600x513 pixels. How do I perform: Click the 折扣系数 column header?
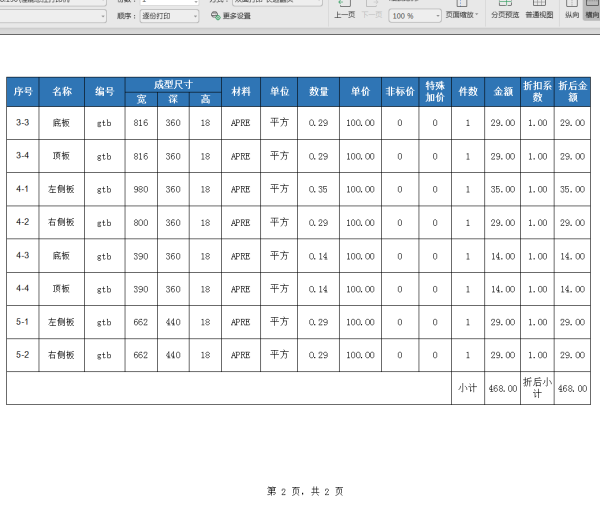click(537, 92)
